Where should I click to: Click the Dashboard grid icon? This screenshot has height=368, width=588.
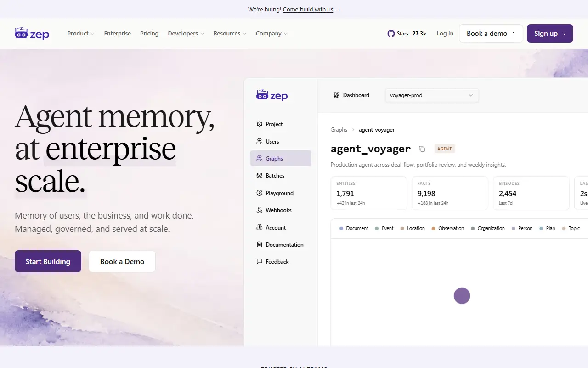pos(337,95)
